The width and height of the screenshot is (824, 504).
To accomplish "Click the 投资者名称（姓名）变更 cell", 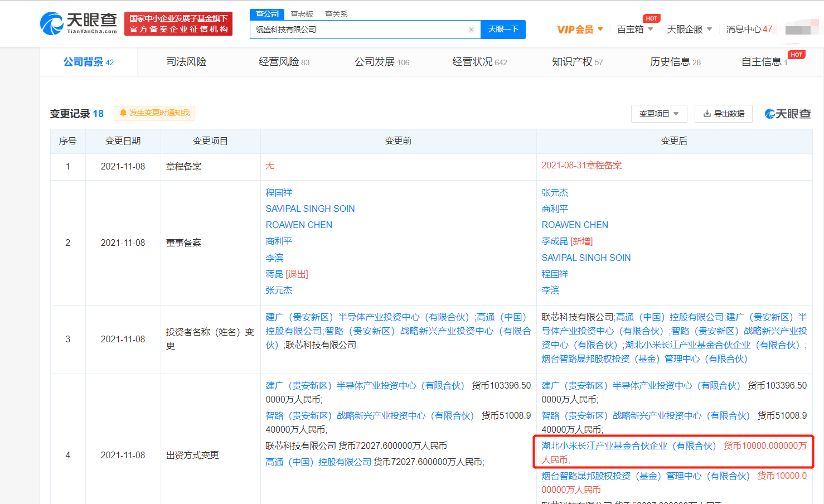I will click(211, 339).
